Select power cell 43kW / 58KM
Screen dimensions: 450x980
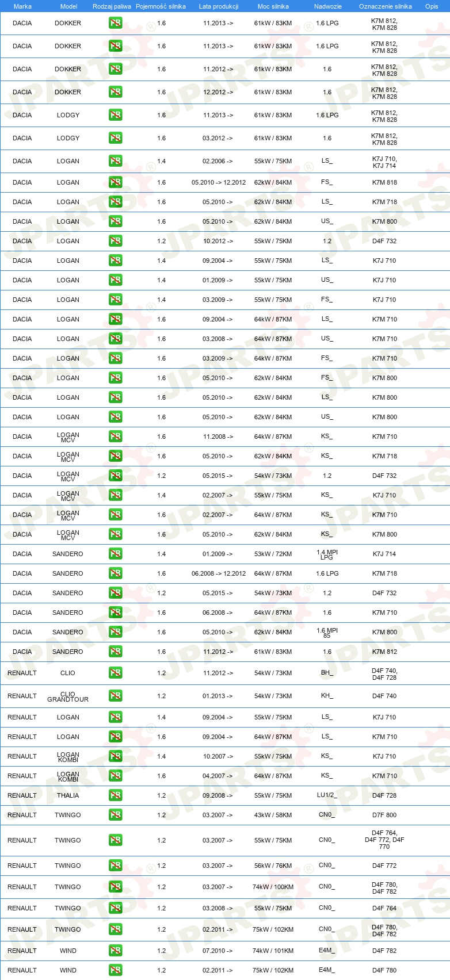(x=273, y=815)
